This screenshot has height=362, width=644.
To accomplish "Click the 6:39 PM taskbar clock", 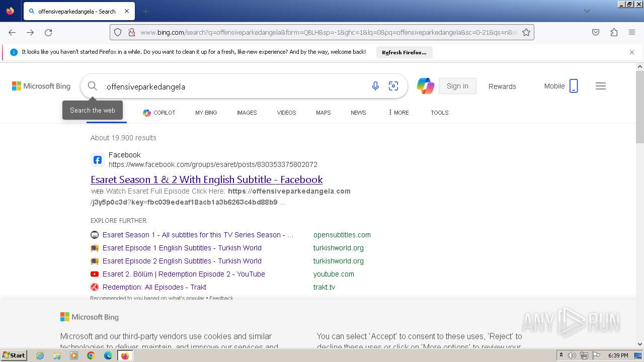I will (618, 355).
